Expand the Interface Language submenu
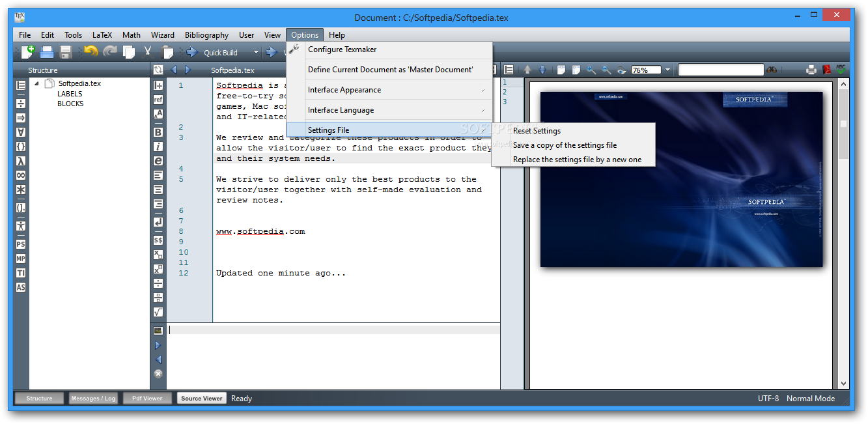 pyautogui.click(x=389, y=110)
